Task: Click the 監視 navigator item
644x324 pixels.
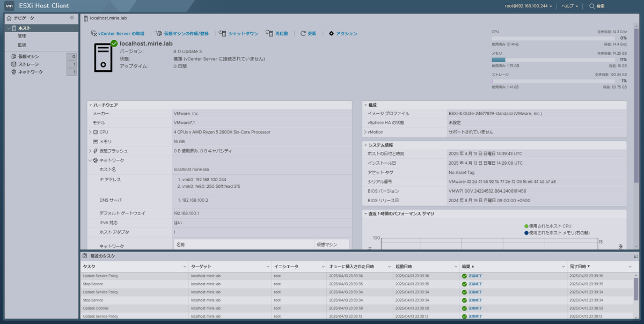Action: coord(22,45)
